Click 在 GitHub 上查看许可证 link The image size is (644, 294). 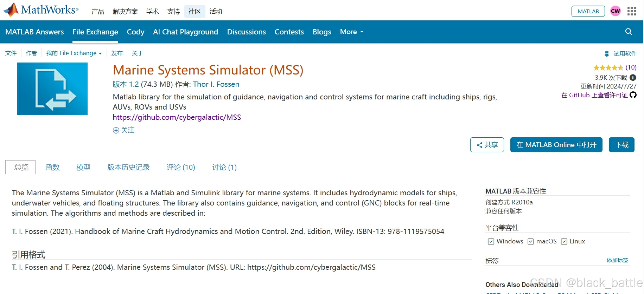pos(595,95)
